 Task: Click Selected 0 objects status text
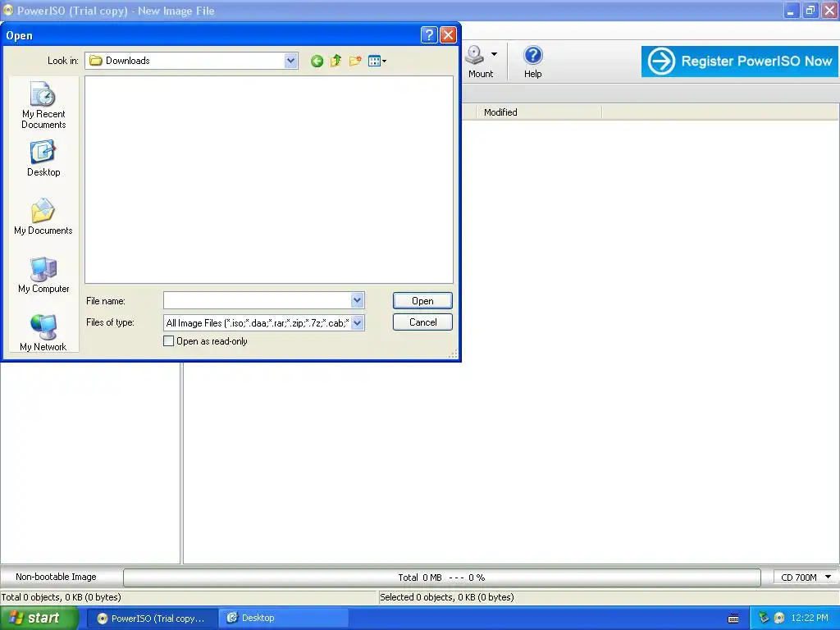coord(447,597)
